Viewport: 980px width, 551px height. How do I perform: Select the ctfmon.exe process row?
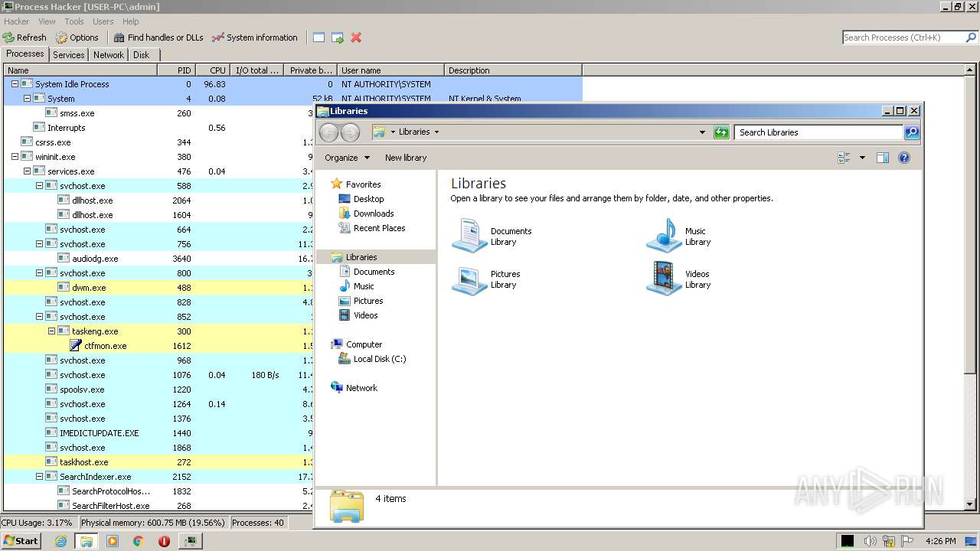click(158, 346)
